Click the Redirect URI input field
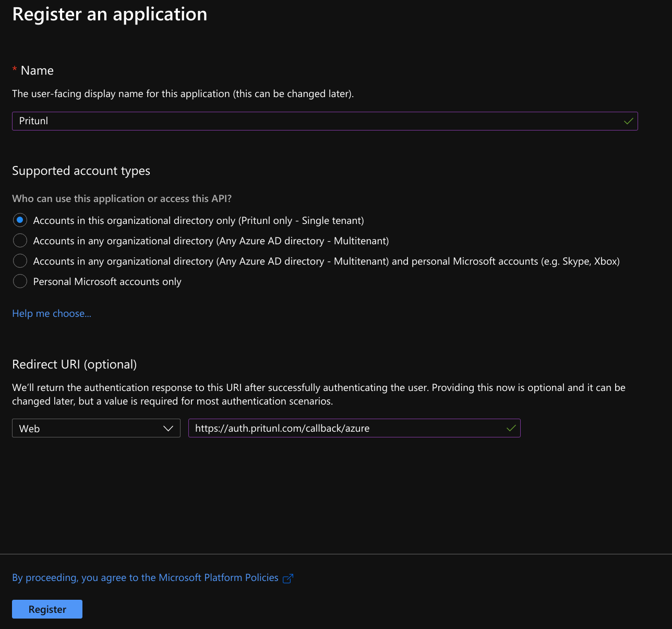 354,428
